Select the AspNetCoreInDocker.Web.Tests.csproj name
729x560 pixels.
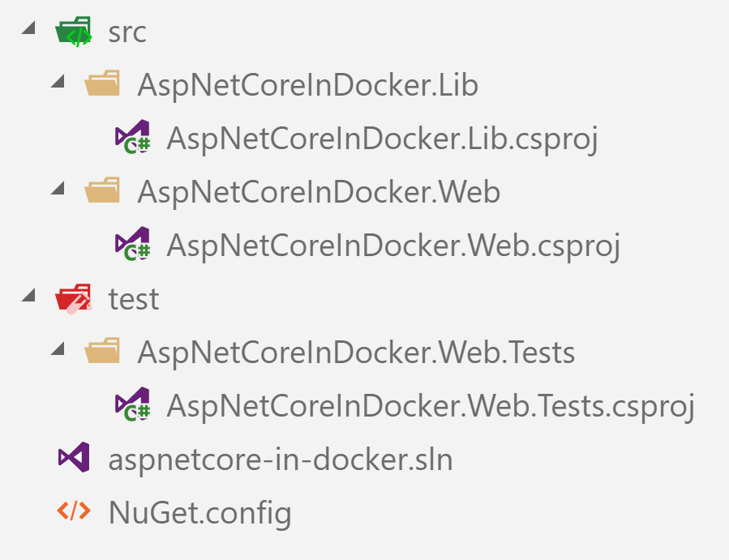[x=431, y=406]
